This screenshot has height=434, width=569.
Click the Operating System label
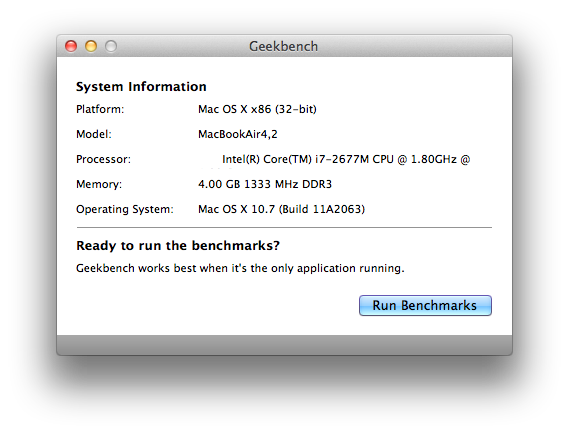(125, 209)
